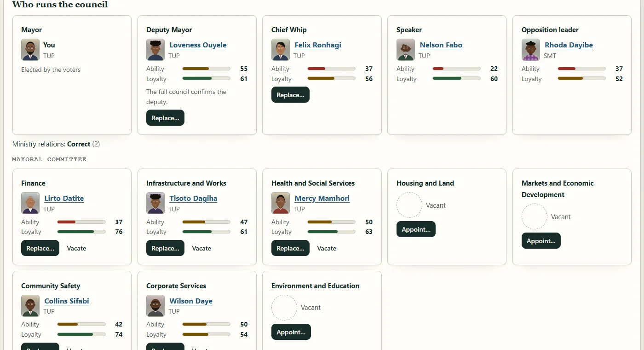Click Lirto Datite's loyalty value 76
Viewport: 644px width, 350px height.
coord(119,232)
